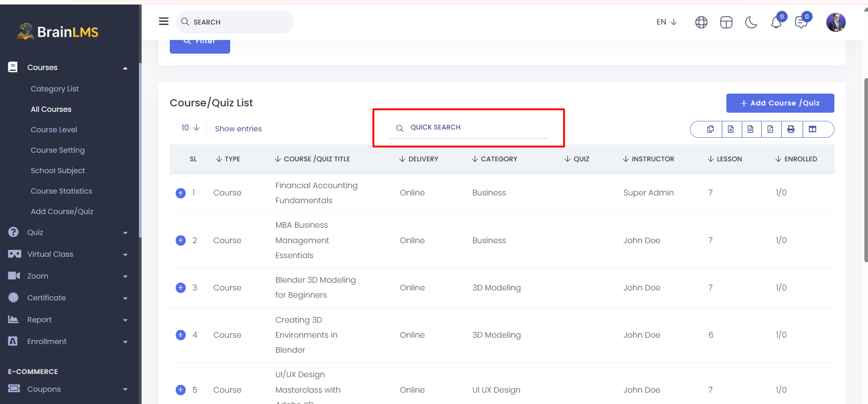This screenshot has width=868, height=404.
Task: Click the hamburger menu icon
Action: [x=164, y=21]
